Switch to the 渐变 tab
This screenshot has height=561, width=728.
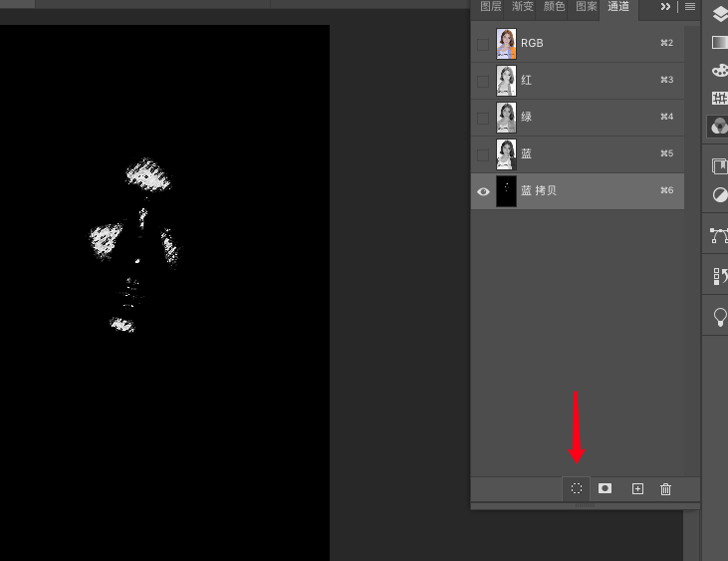click(522, 7)
